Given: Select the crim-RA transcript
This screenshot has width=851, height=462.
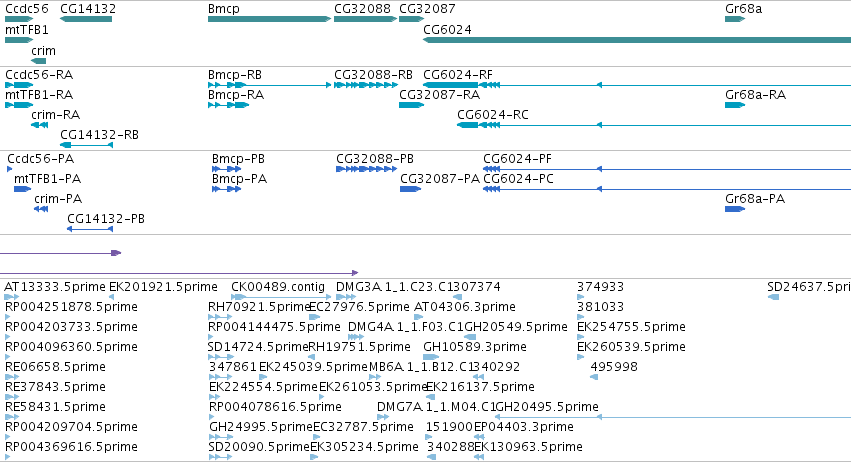Looking at the screenshot, I should (40, 125).
